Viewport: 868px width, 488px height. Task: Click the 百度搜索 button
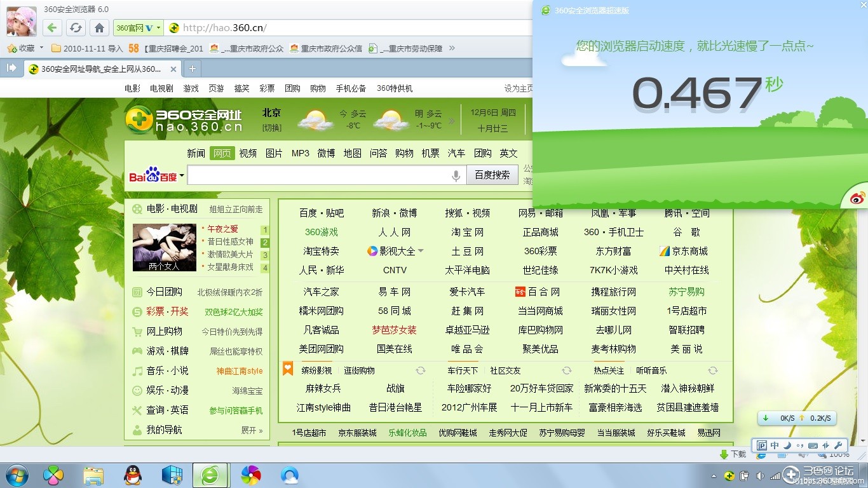(492, 175)
